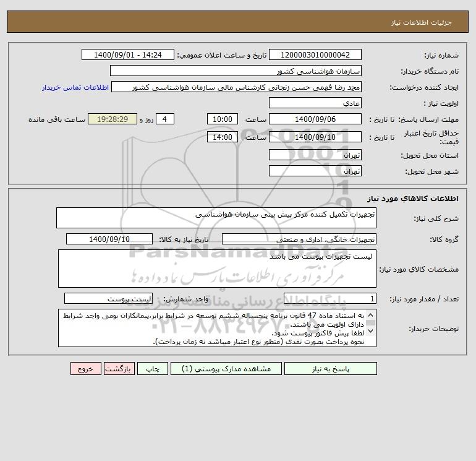Viewport: 476px width, 461px height.
Task: Click the ایجاد کننده درخواست label
Action: [x=424, y=87]
